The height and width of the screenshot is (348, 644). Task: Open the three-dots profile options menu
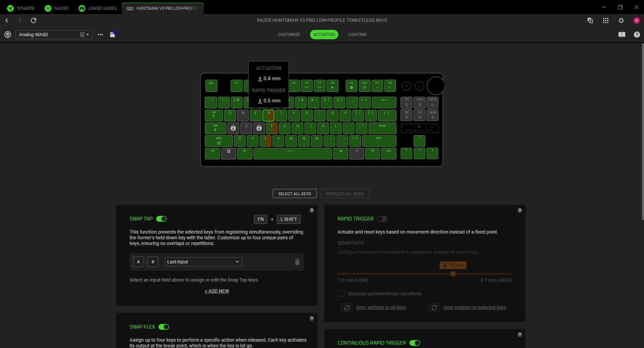coord(100,35)
